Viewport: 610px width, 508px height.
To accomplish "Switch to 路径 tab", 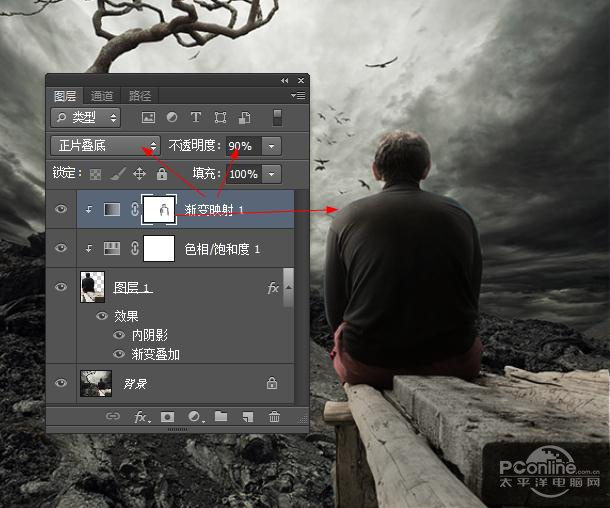I will coord(140,96).
